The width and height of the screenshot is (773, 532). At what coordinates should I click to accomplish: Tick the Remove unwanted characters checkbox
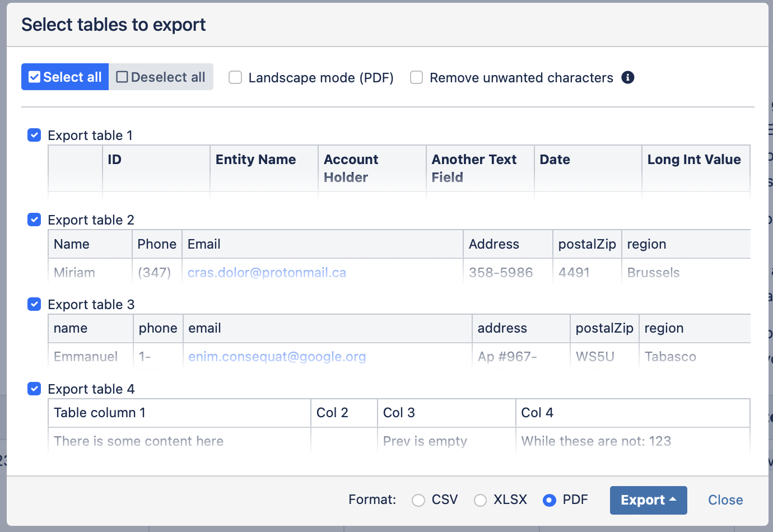(x=416, y=77)
